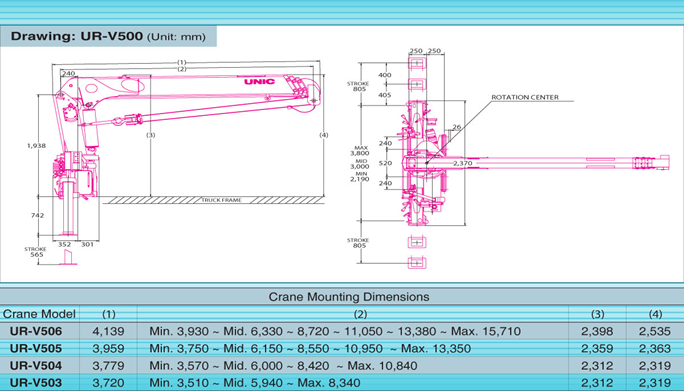The image size is (684, 391).
Task: Click the lower "STROKE 805" label
Action: (x=358, y=243)
